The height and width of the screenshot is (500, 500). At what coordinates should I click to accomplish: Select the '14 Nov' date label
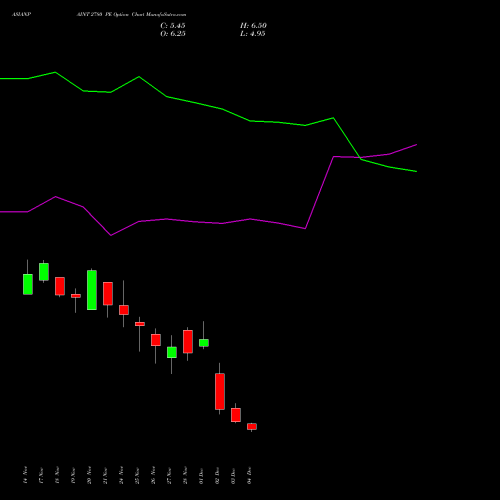(25, 475)
